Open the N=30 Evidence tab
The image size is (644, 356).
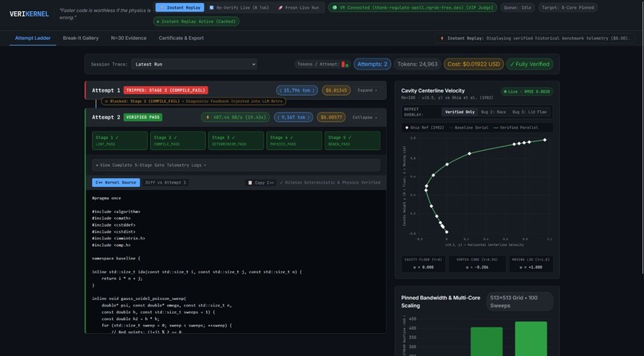click(129, 38)
